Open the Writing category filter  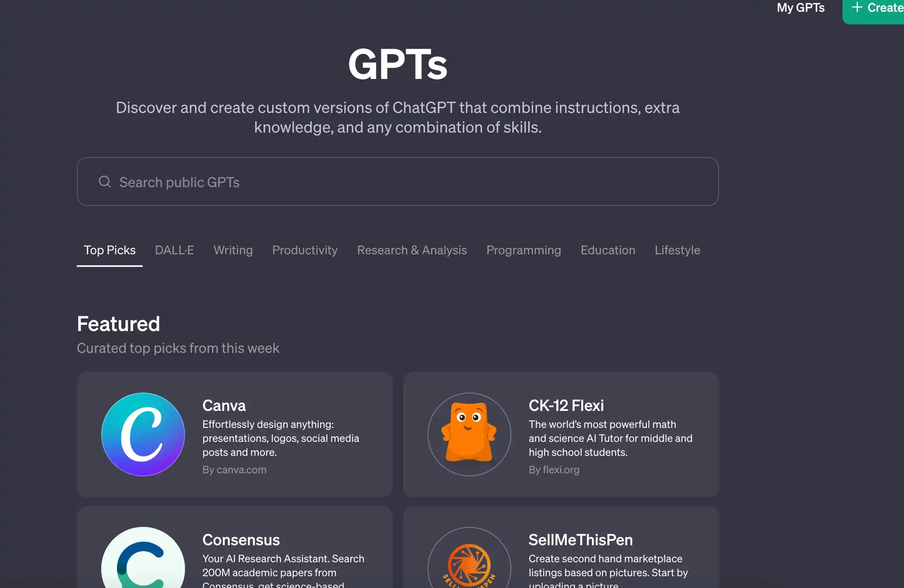pyautogui.click(x=233, y=250)
